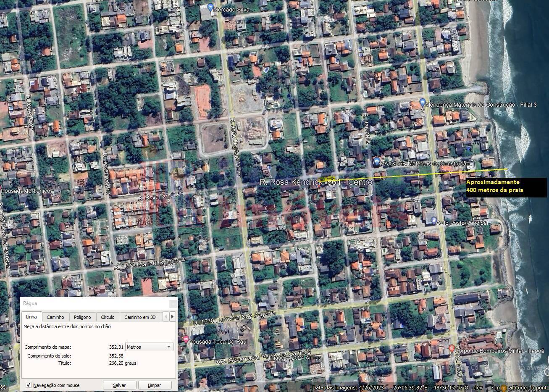Click the Rod. Governador Pedro Ivo Campos label
The width and height of the screenshot is (549, 392).
click(263, 357)
